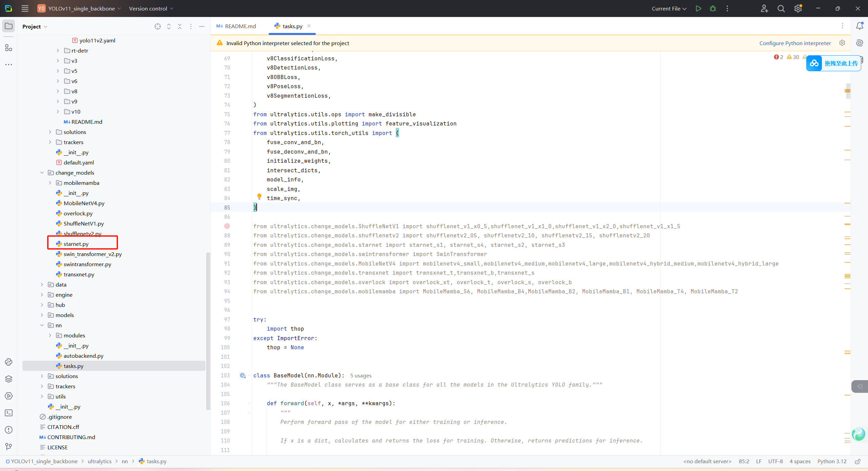Open Search Everywhere magnifier icon

tap(781, 8)
